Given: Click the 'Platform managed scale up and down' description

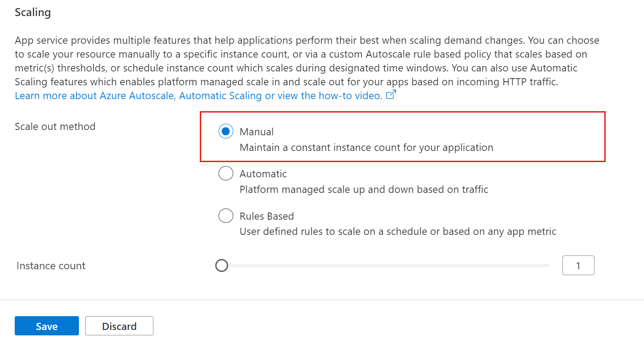Looking at the screenshot, I should click(x=364, y=189).
